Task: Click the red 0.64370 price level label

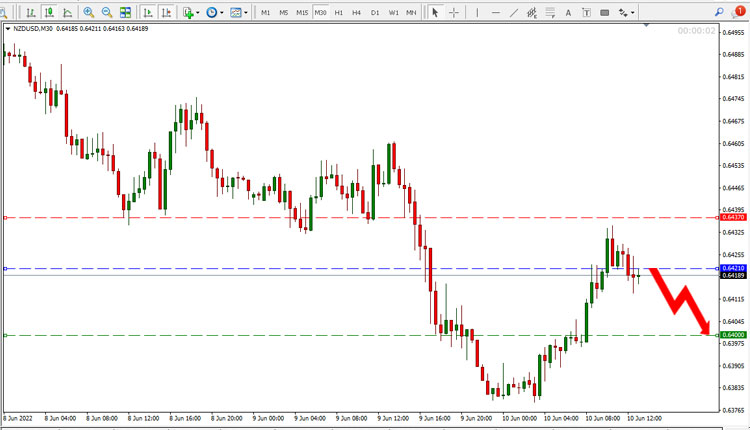Action: tap(733, 217)
